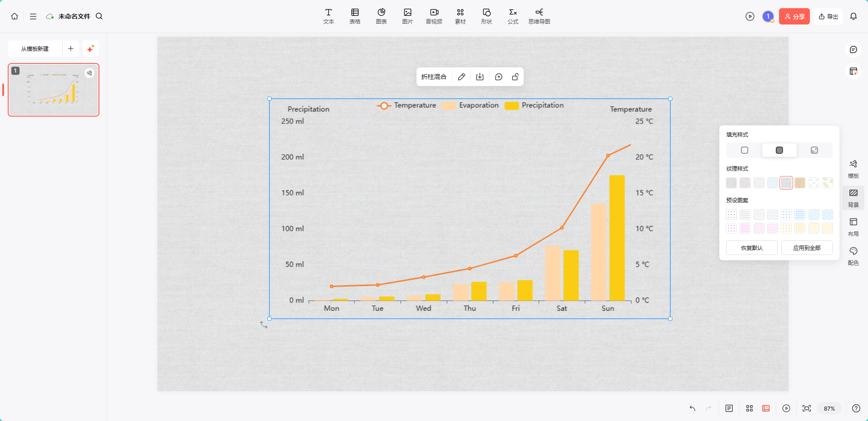Screen dimensions: 868x421
Task: Open the help question mark
Action: click(x=856, y=408)
